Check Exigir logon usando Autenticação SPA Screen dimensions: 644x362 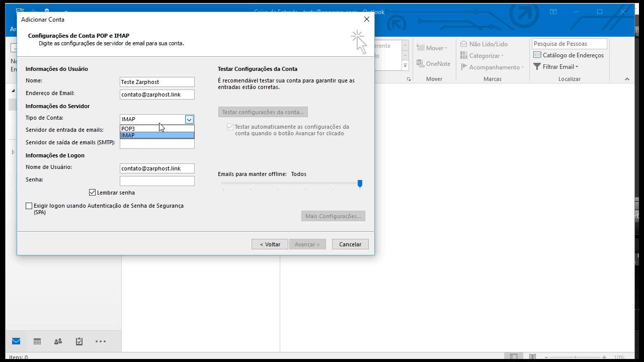pyautogui.click(x=29, y=206)
